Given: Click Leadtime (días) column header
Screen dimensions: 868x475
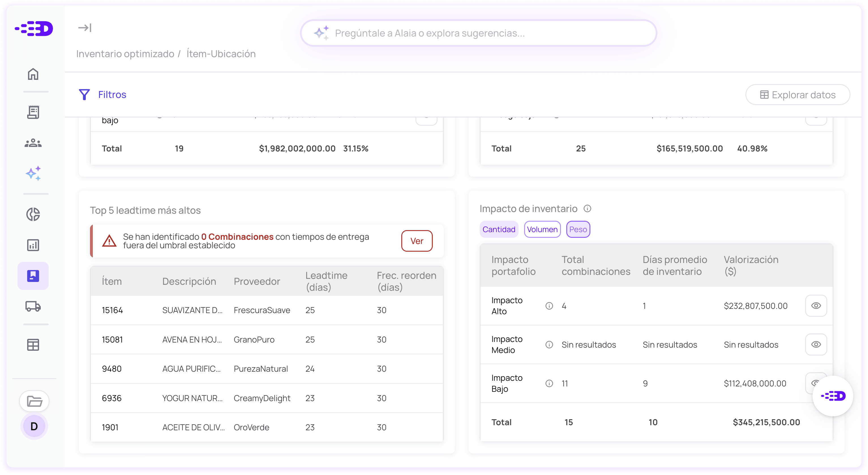Looking at the screenshot, I should click(326, 281).
